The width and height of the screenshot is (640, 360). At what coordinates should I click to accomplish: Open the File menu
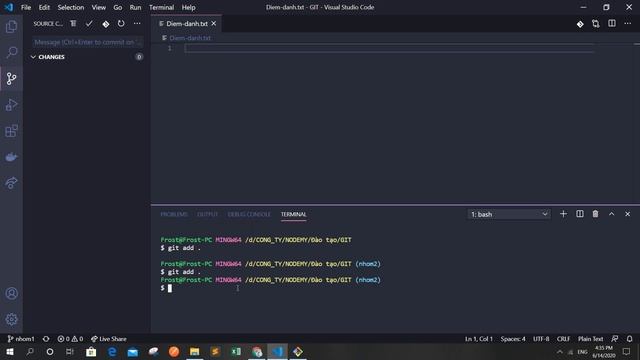click(x=26, y=7)
